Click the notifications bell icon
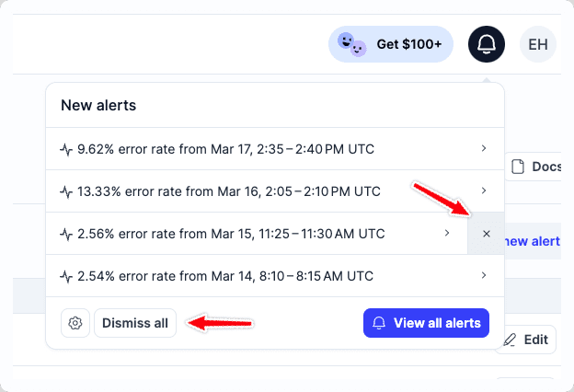 (487, 44)
